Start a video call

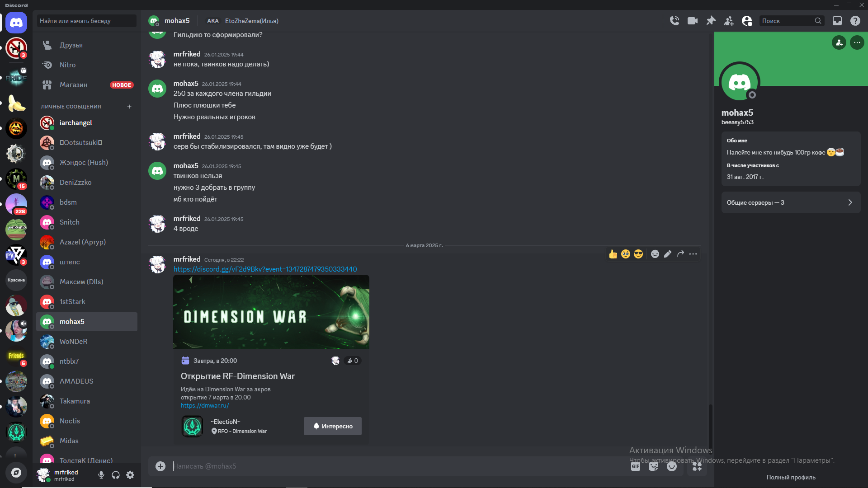[693, 21]
